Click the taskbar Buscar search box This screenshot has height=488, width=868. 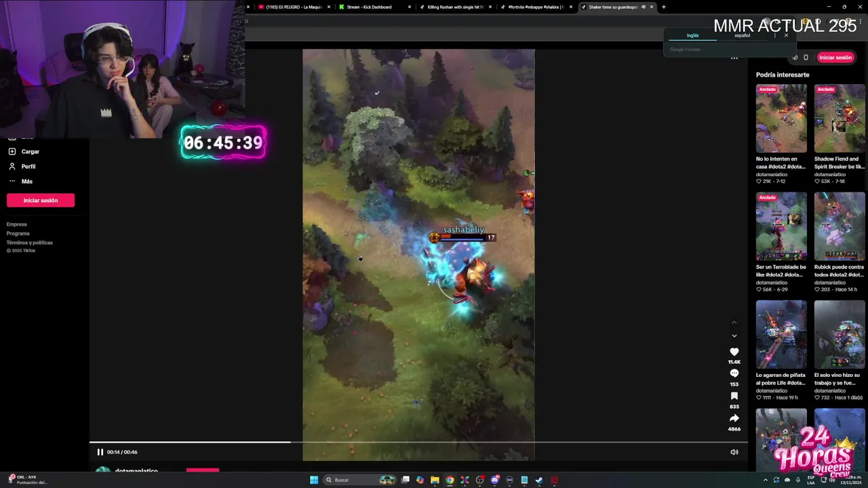pos(359,480)
